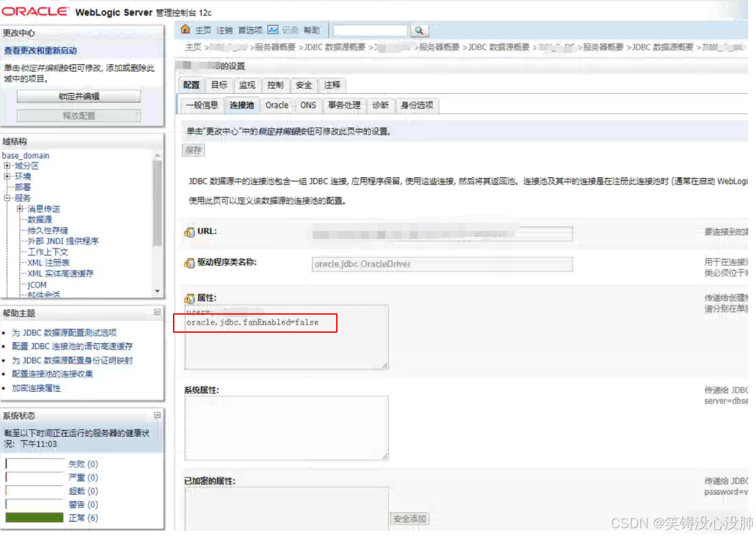Click the icon beside the 属性 textarea
Viewport: 756px width, 536px height.
pos(190,297)
